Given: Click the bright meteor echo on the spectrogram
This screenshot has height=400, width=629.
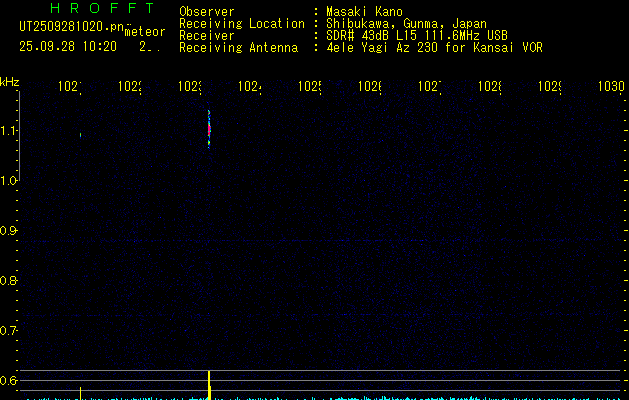Looking at the screenshot, I should [209, 128].
